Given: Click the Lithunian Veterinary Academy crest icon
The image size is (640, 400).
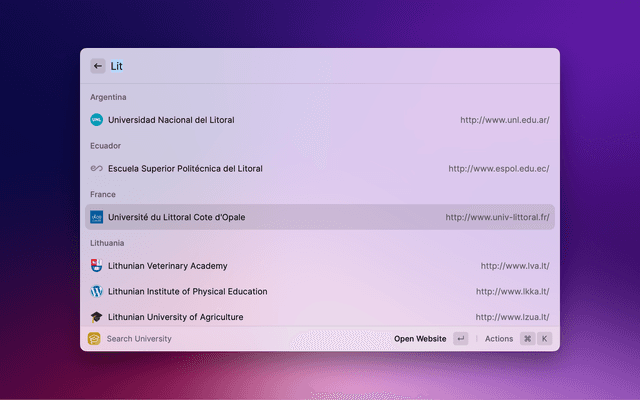Looking at the screenshot, I should 97,266.
